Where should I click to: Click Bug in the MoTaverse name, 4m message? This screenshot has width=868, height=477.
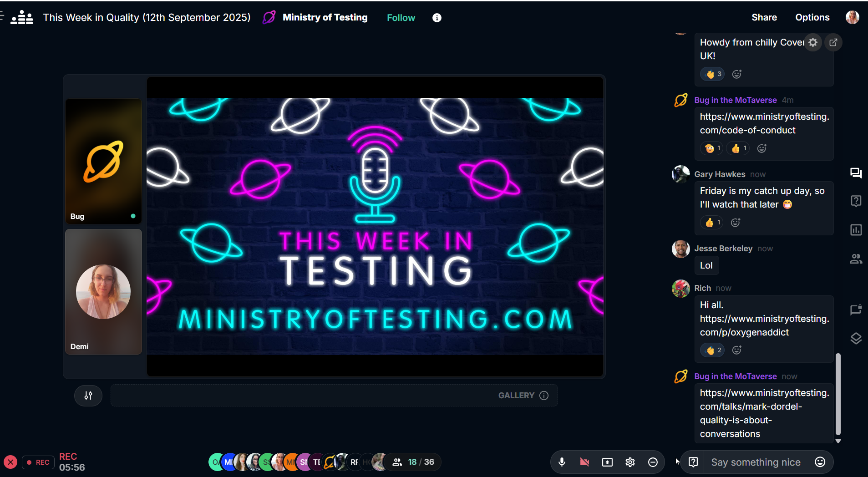point(736,100)
